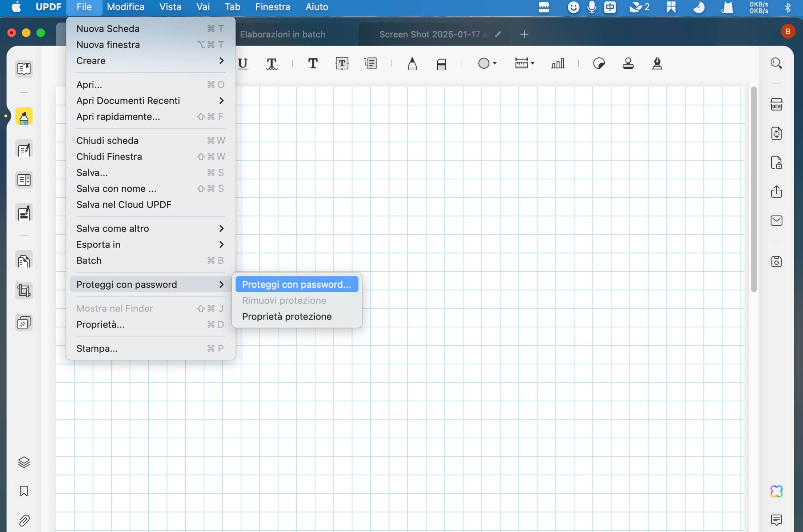Send file by email icon
This screenshot has width=803, height=532.
coord(776,221)
